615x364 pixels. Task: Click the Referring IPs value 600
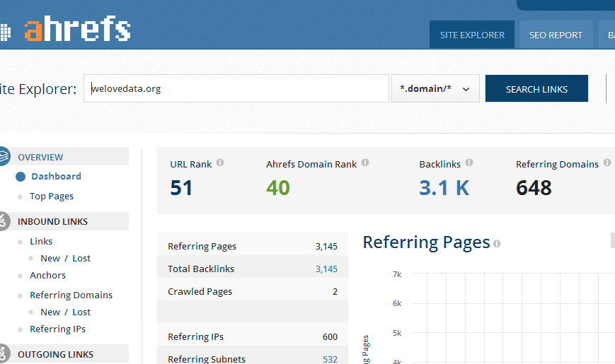click(330, 336)
